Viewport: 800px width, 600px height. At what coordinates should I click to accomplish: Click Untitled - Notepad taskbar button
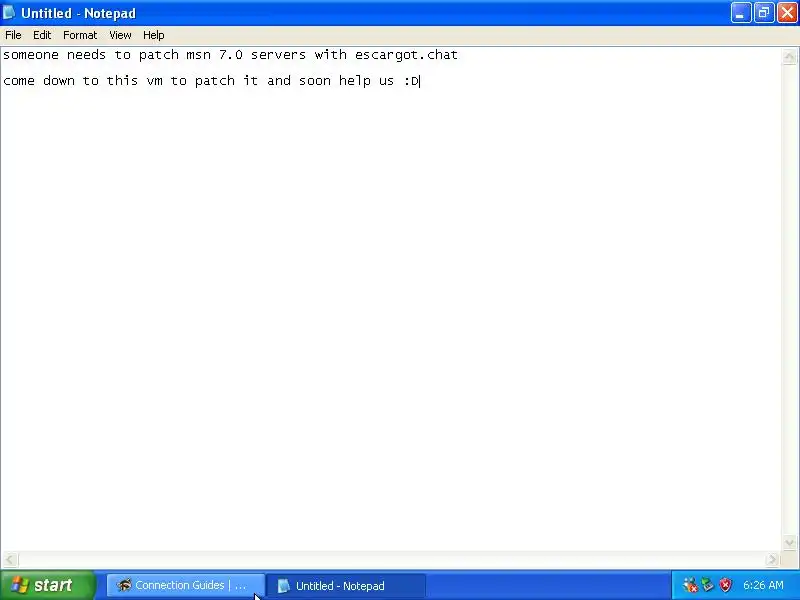click(x=346, y=586)
